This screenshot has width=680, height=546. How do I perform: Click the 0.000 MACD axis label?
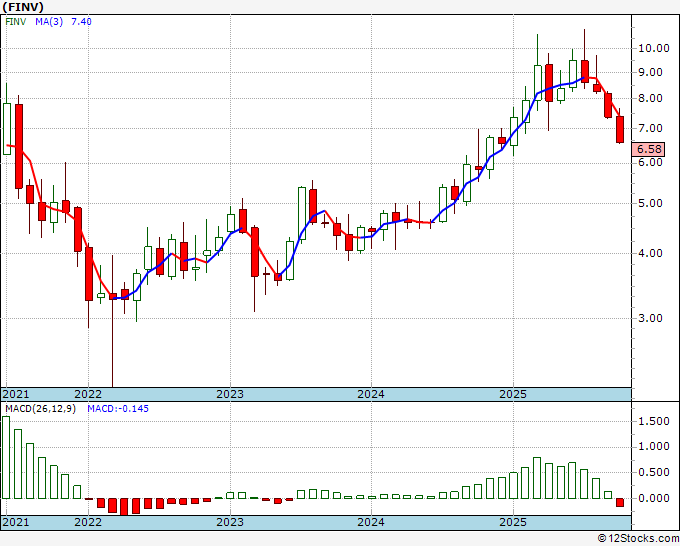[654, 498]
